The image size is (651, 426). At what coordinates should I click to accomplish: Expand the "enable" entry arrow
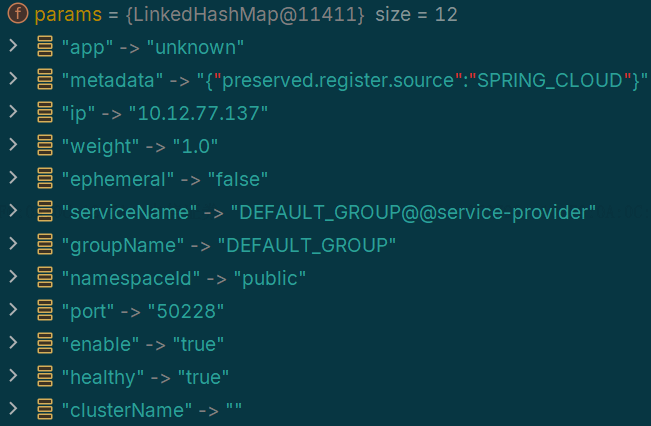[13, 342]
